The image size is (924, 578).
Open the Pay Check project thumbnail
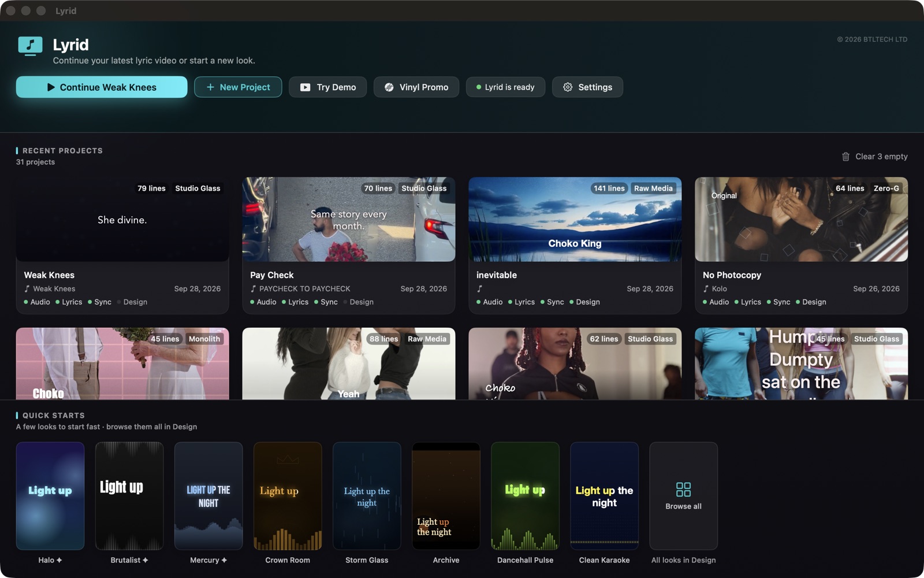[x=349, y=220]
